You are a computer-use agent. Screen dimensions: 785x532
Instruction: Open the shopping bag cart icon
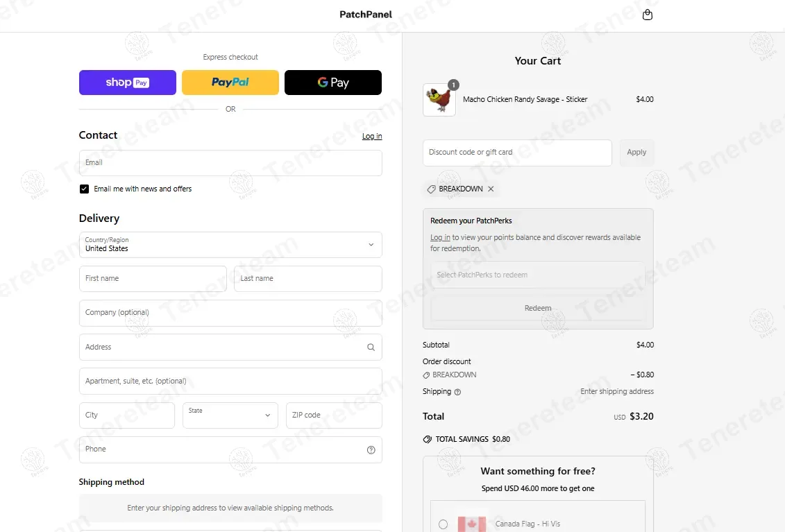pyautogui.click(x=648, y=15)
